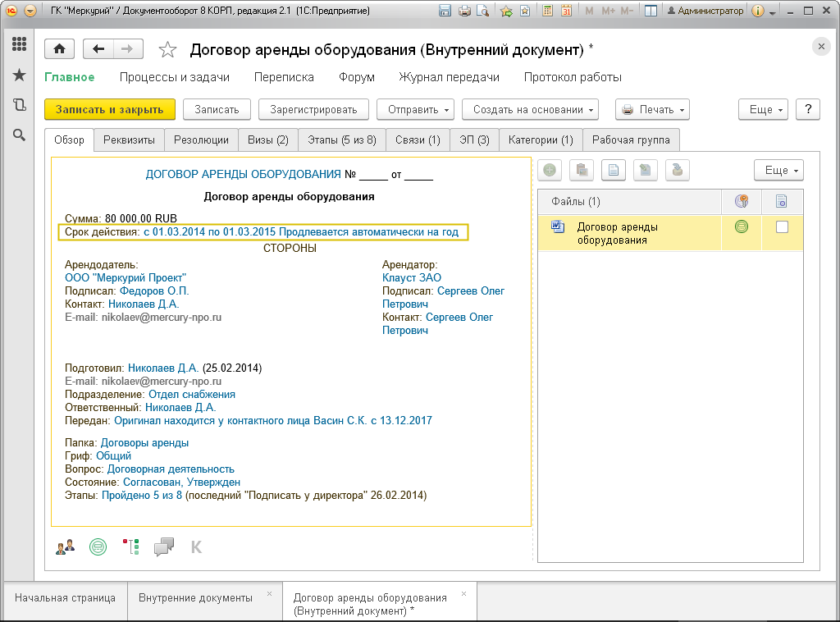Click the Записать и закрыть button
Image resolution: width=840 pixels, height=622 pixels.
pos(109,109)
